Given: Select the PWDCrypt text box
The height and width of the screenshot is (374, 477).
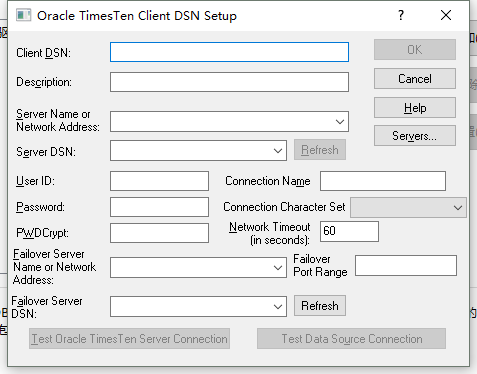Looking at the screenshot, I should click(159, 233).
